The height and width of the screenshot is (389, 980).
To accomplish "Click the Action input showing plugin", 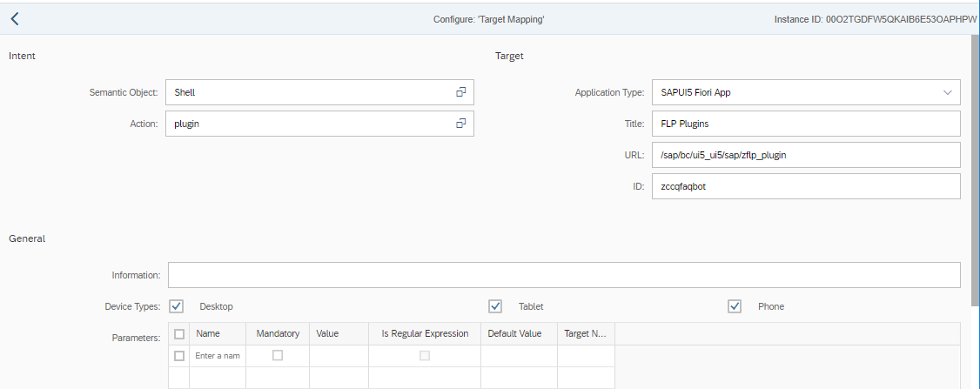I will coord(309,124).
